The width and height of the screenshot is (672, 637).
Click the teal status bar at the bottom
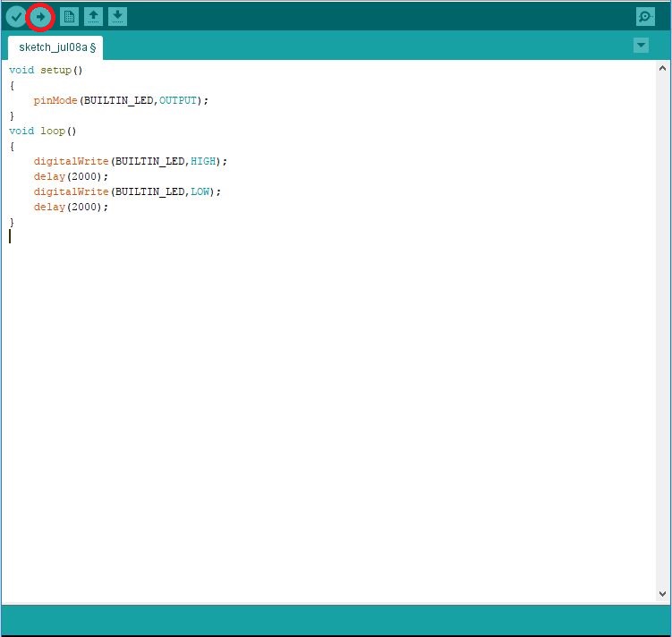click(336, 619)
